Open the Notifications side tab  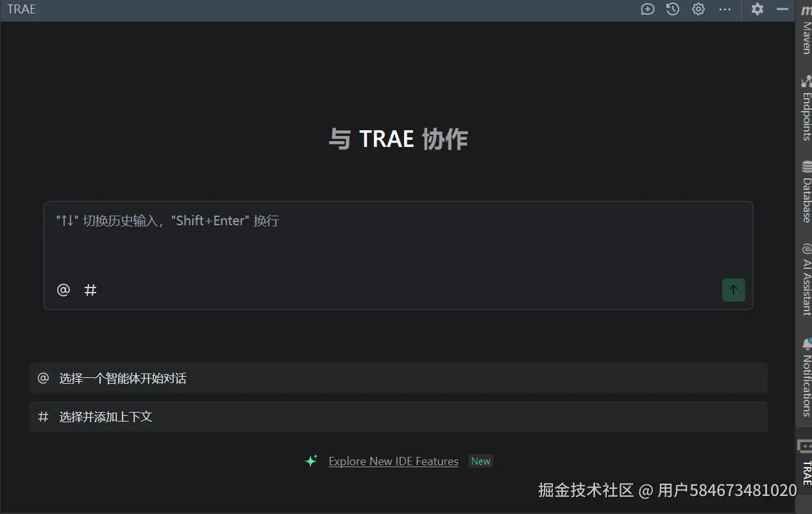806,377
